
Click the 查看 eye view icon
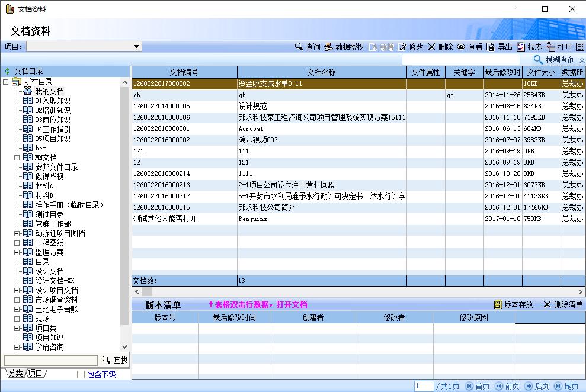click(460, 47)
